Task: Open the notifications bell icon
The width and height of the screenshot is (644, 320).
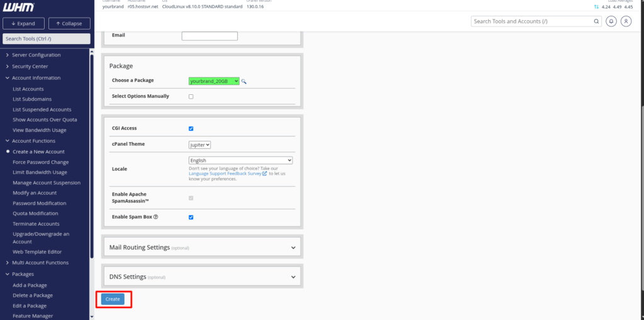Action: (611, 21)
